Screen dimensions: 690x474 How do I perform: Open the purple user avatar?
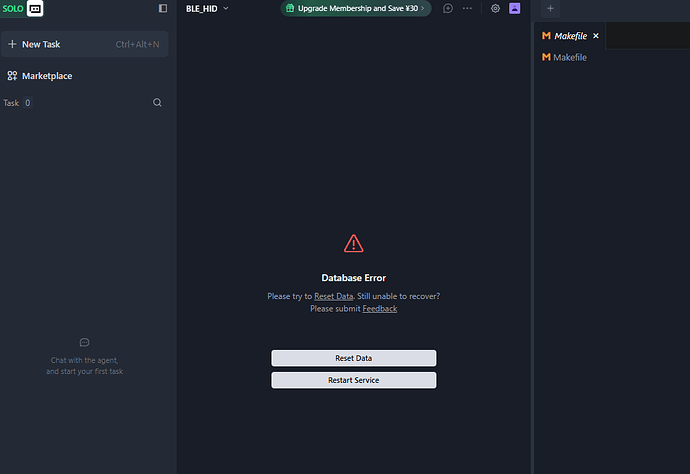coord(514,8)
